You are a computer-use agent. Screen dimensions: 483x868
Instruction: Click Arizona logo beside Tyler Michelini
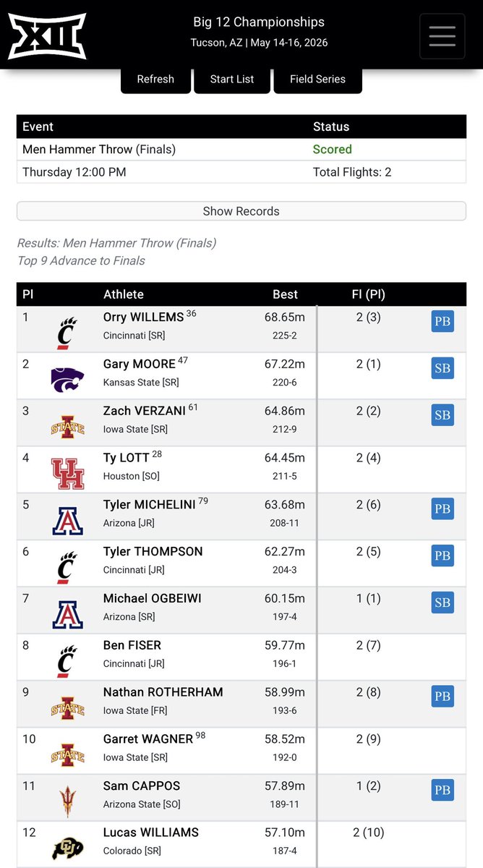(x=67, y=521)
